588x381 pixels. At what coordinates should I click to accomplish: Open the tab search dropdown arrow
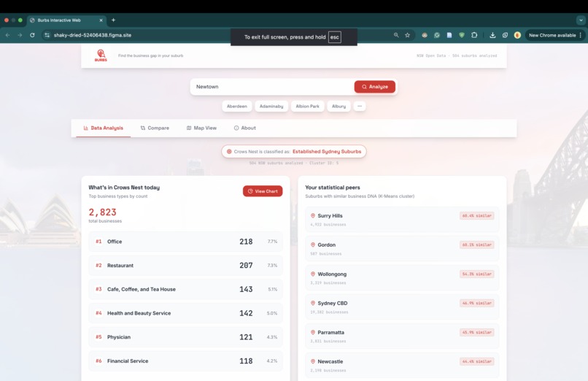[x=581, y=20]
